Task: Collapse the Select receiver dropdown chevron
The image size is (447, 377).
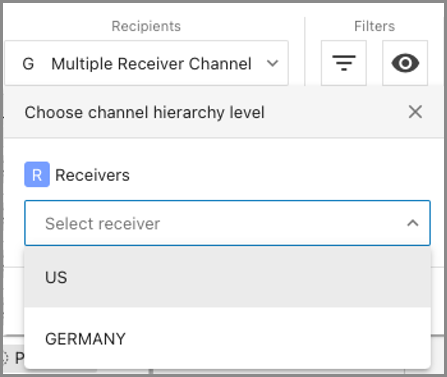Action: click(413, 223)
